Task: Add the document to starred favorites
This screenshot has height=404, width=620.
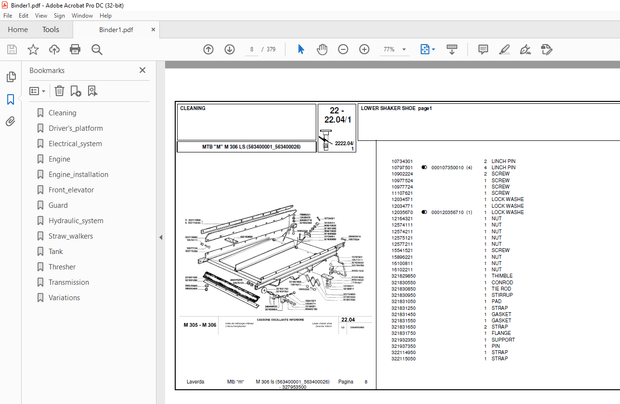Action: [33, 49]
